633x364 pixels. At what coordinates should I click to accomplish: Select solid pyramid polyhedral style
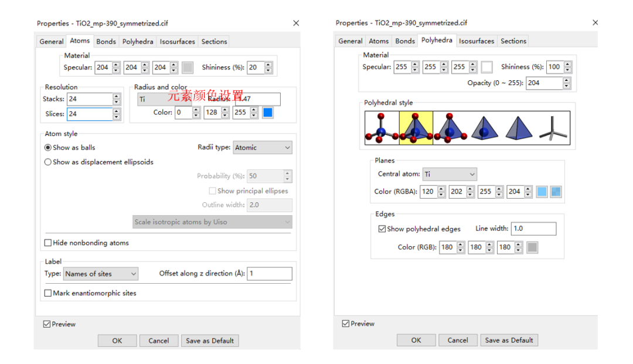coord(518,128)
